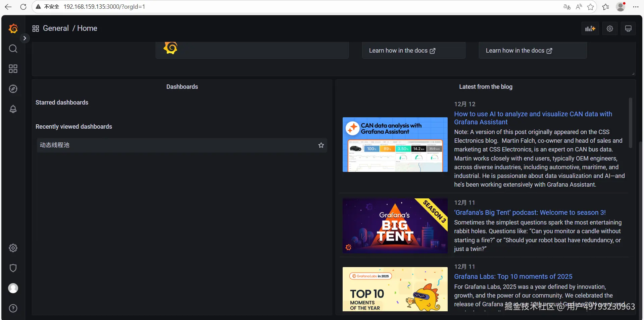Open the Configuration gear in the sidebar
Screen dimensions: 644x320
(13, 248)
